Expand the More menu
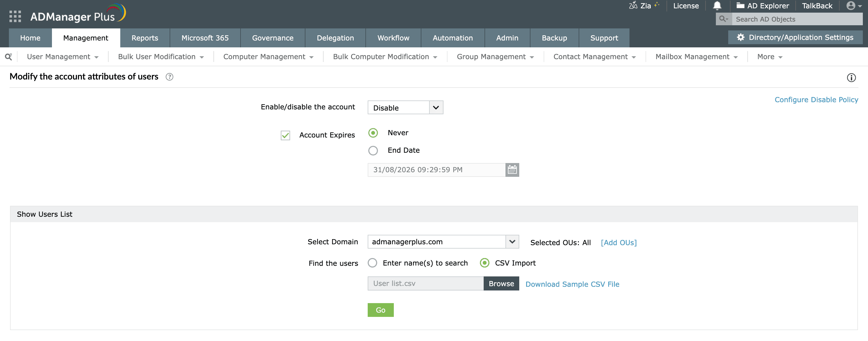 pyautogui.click(x=770, y=57)
